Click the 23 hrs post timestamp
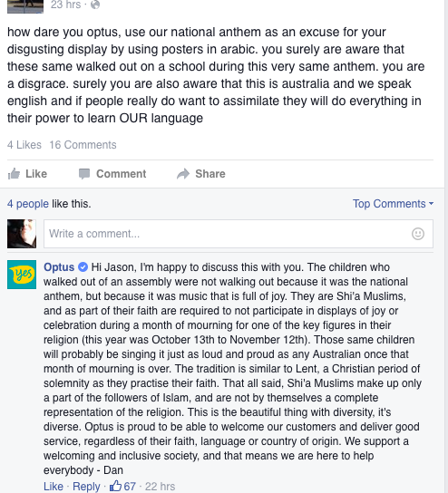The width and height of the screenshot is (448, 493). click(66, 5)
